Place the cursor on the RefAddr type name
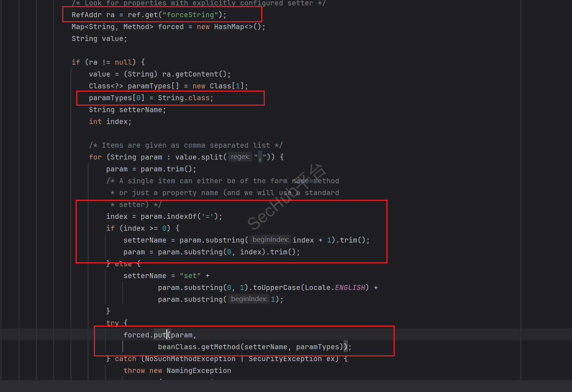The width and height of the screenshot is (572, 392). click(x=86, y=15)
